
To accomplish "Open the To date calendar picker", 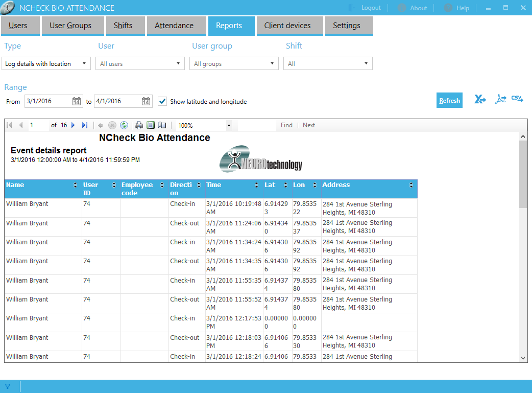I will click(x=146, y=101).
